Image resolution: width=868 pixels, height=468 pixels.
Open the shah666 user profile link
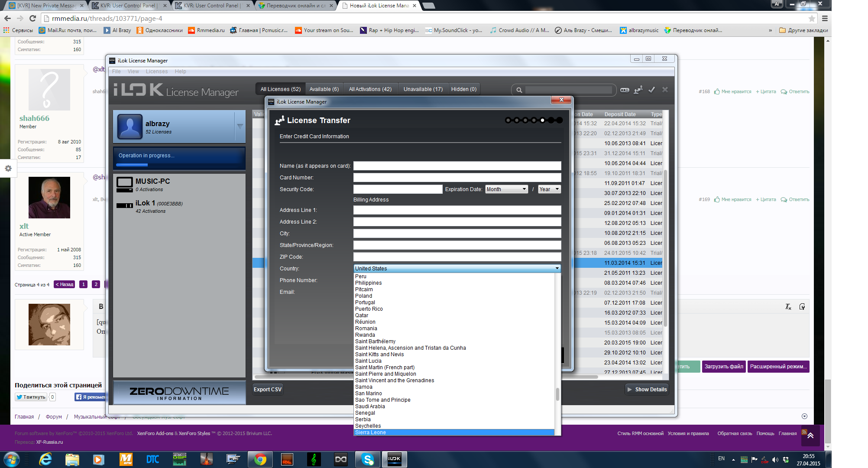point(34,118)
